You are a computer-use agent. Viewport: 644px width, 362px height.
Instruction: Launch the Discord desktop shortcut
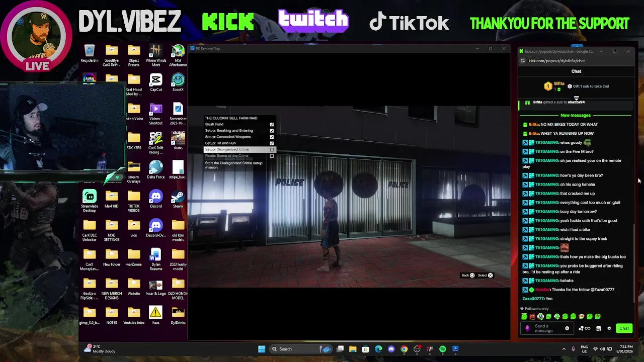(x=156, y=199)
